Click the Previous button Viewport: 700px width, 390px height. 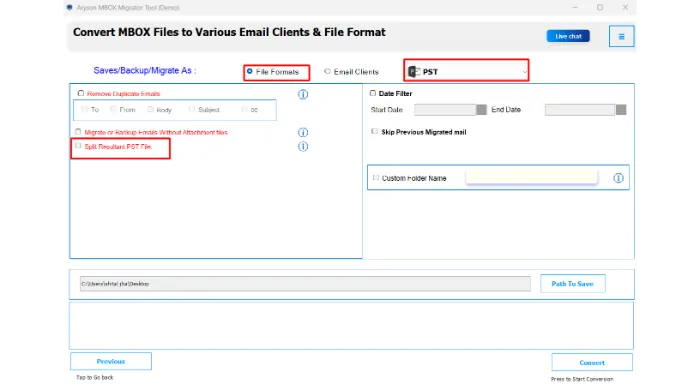click(111, 361)
